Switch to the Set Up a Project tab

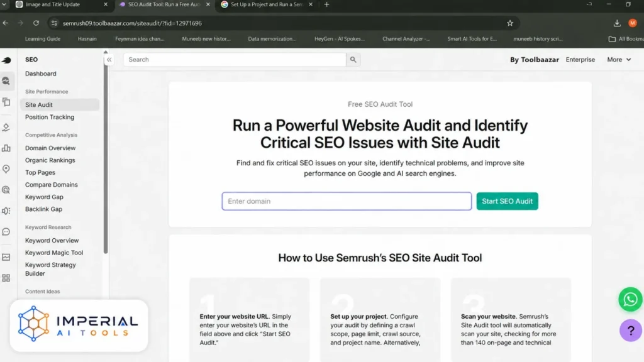click(267, 4)
